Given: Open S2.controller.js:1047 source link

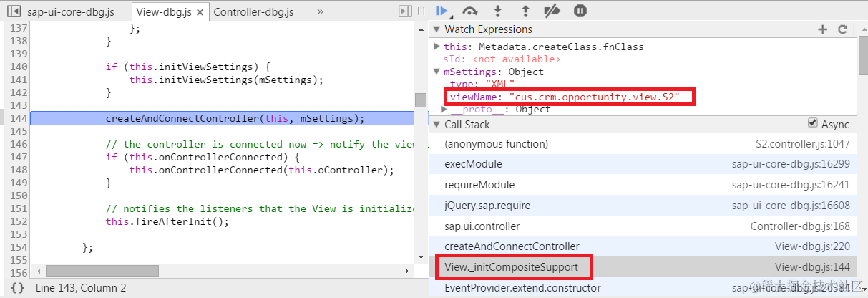Looking at the screenshot, I should [803, 144].
